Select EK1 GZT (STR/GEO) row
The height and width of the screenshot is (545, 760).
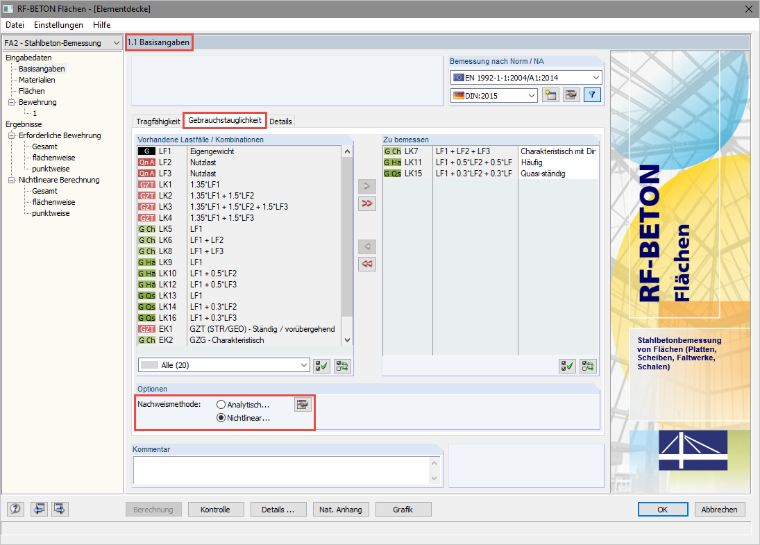239,329
